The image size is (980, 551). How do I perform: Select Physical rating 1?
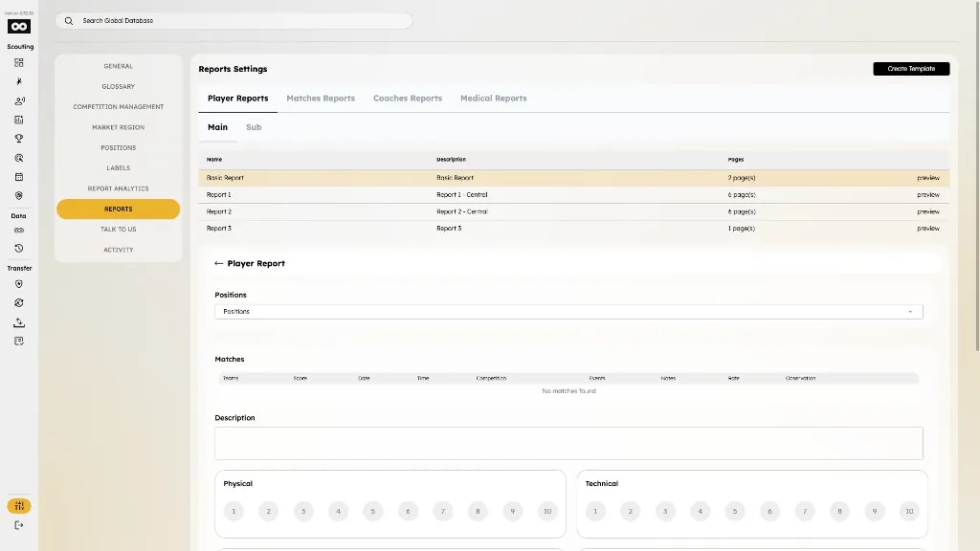(234, 511)
